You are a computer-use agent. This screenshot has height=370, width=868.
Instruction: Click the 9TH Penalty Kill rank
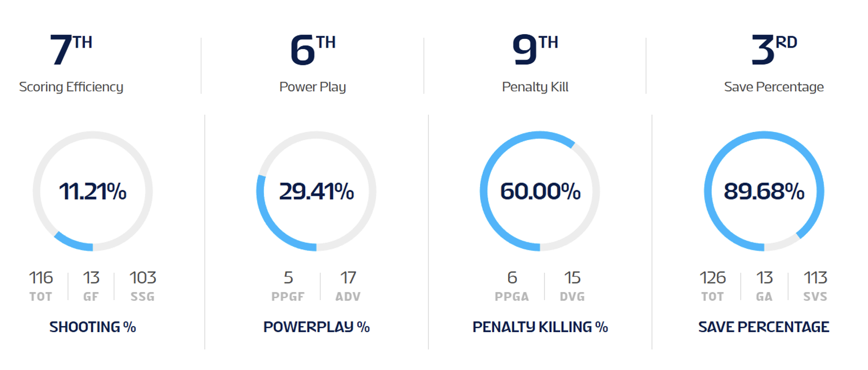point(535,50)
